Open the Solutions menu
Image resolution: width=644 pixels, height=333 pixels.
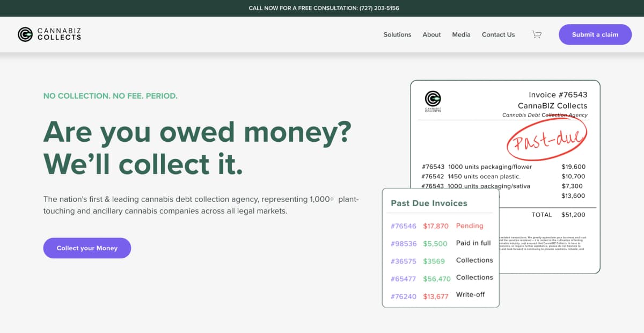tap(397, 34)
